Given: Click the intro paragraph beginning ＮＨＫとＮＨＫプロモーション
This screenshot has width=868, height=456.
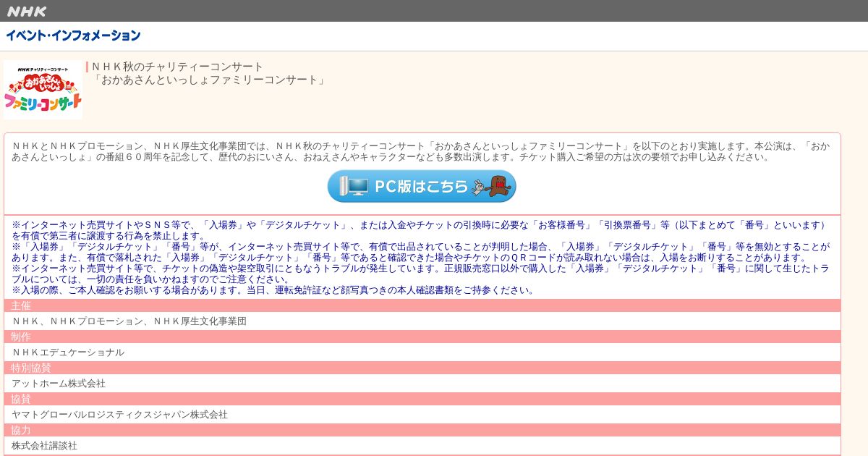Looking at the screenshot, I should click(x=421, y=151).
